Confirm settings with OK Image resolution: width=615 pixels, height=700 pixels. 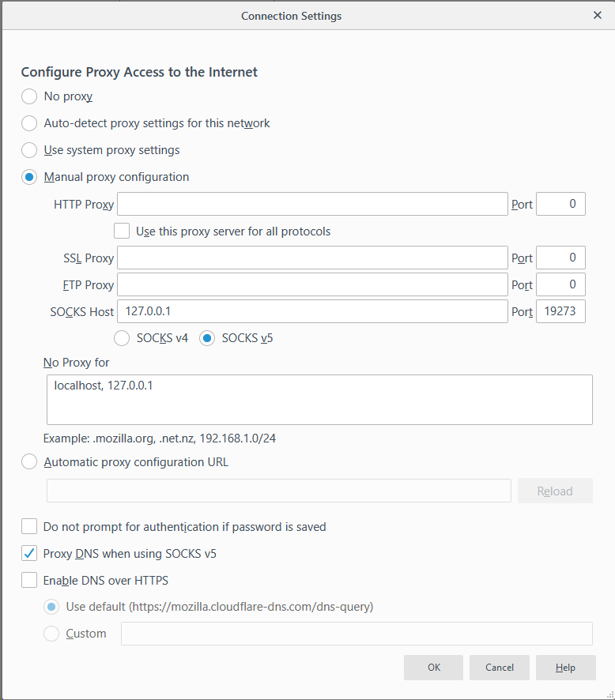pos(433,667)
